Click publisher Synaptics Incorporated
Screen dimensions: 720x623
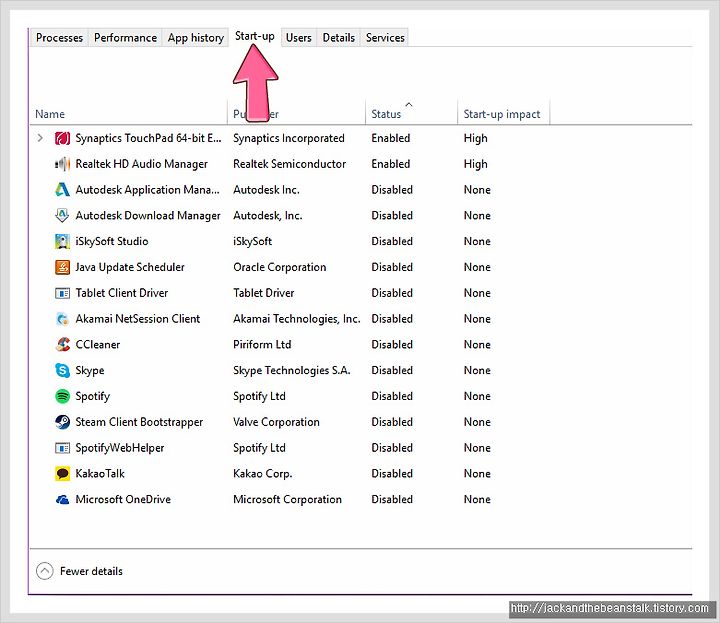[x=289, y=138]
